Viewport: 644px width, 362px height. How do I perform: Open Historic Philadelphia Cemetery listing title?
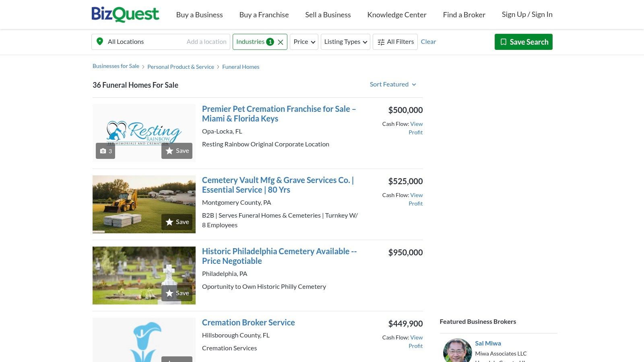[279, 256]
